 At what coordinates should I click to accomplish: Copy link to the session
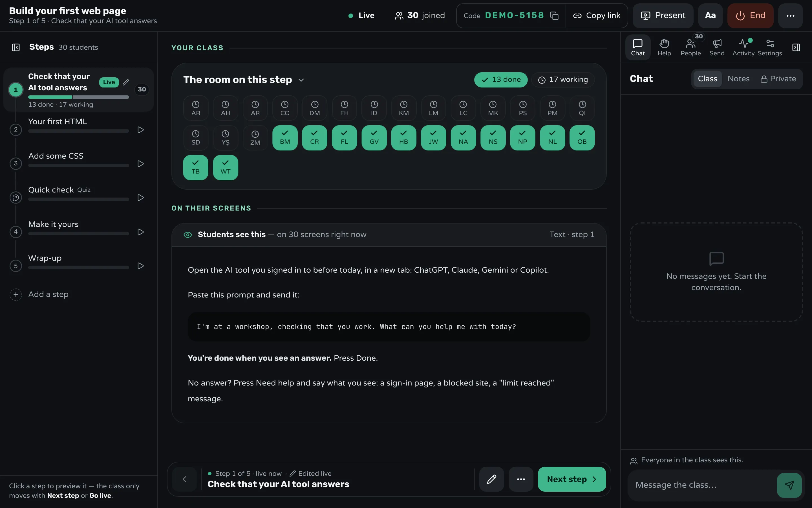coord(597,16)
